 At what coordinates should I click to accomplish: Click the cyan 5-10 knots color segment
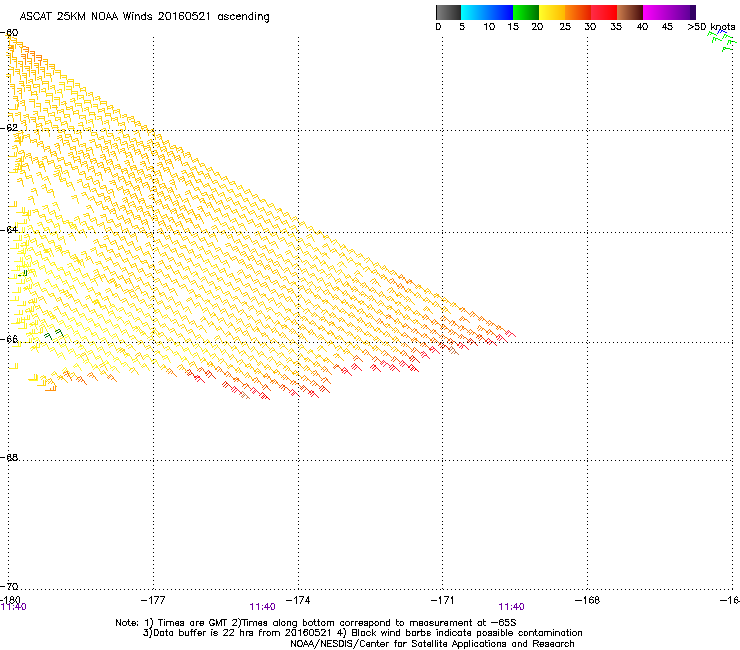click(474, 12)
